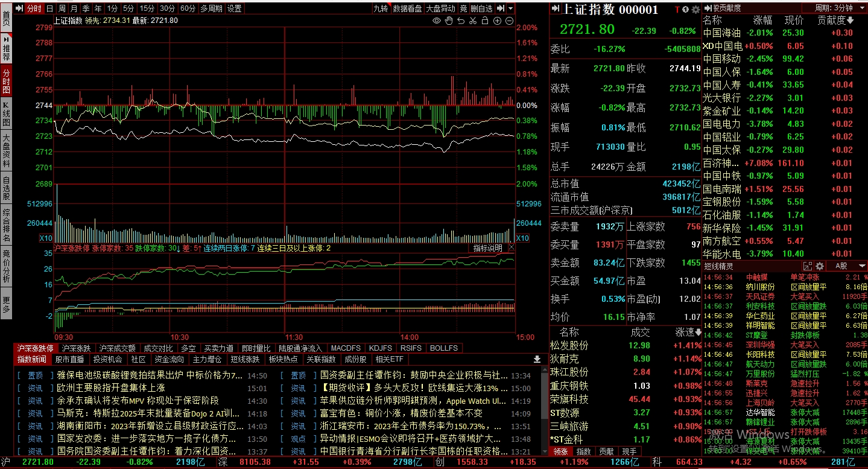Image resolution: width=868 pixels, height=469 pixels.
Task: Click the eye icon above the chart
Action: [x=437, y=21]
